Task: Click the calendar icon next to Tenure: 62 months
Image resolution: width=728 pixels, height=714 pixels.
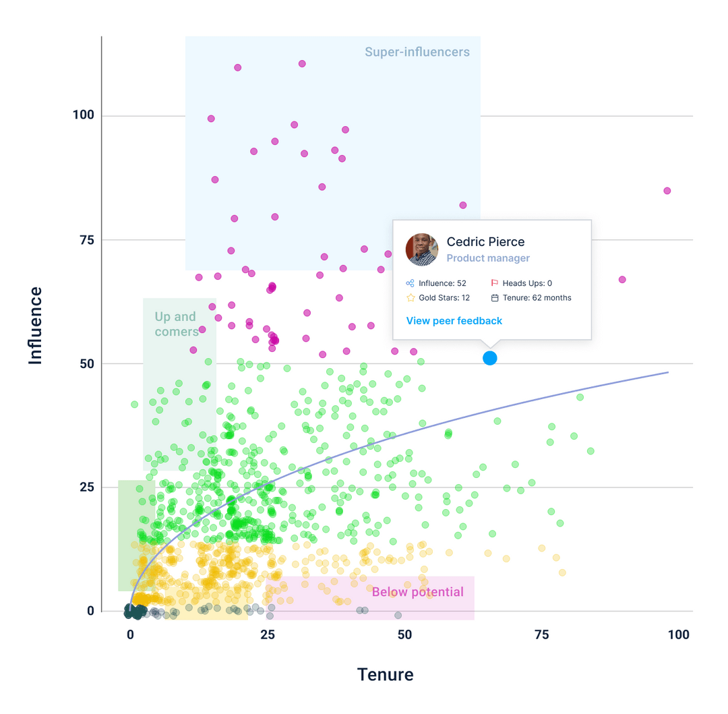Action: (x=495, y=297)
